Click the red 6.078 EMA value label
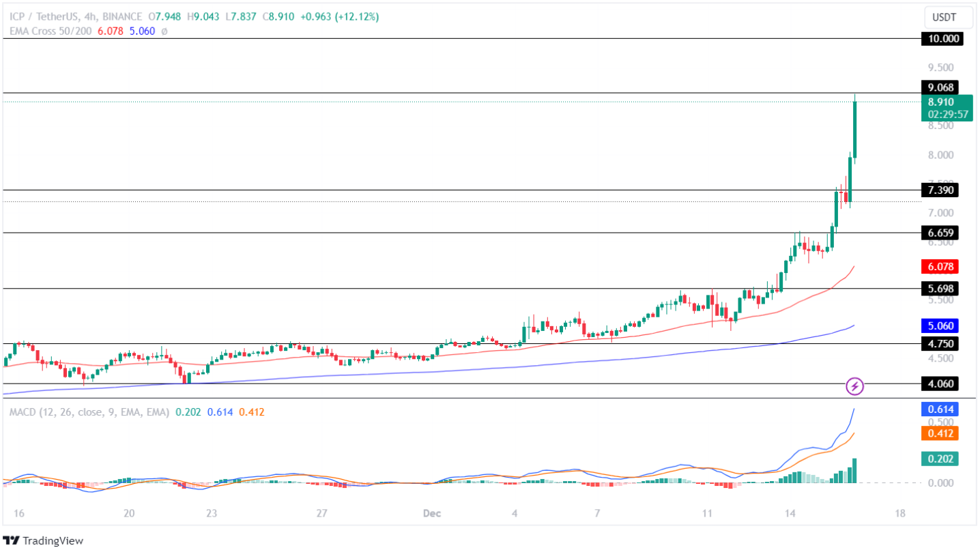Screen dimensions: 980x548 939,266
